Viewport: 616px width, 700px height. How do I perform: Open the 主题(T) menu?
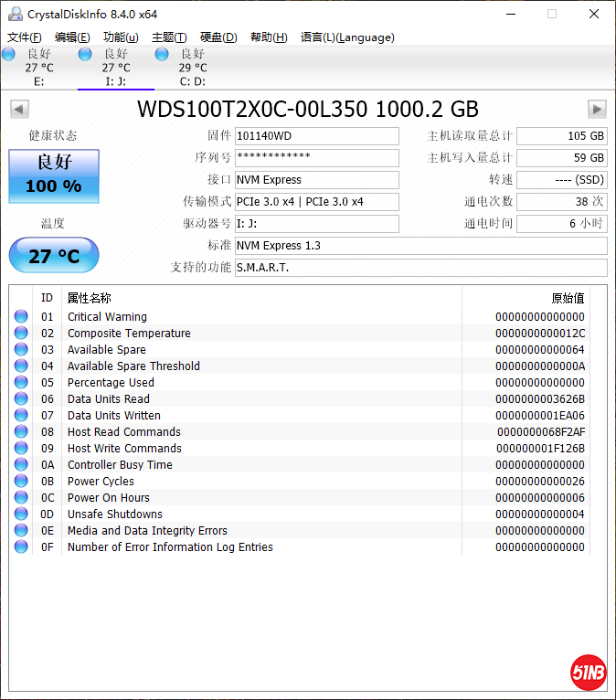169,37
